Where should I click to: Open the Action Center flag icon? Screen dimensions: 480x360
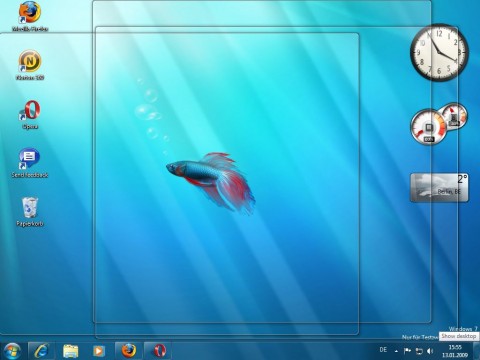[x=407, y=351]
